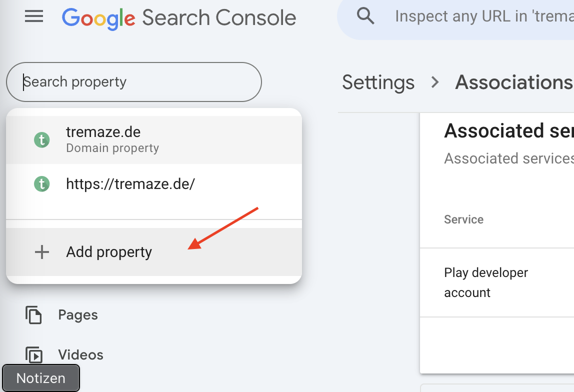
Task: Click the Associations breadcrumb title
Action: point(513,82)
